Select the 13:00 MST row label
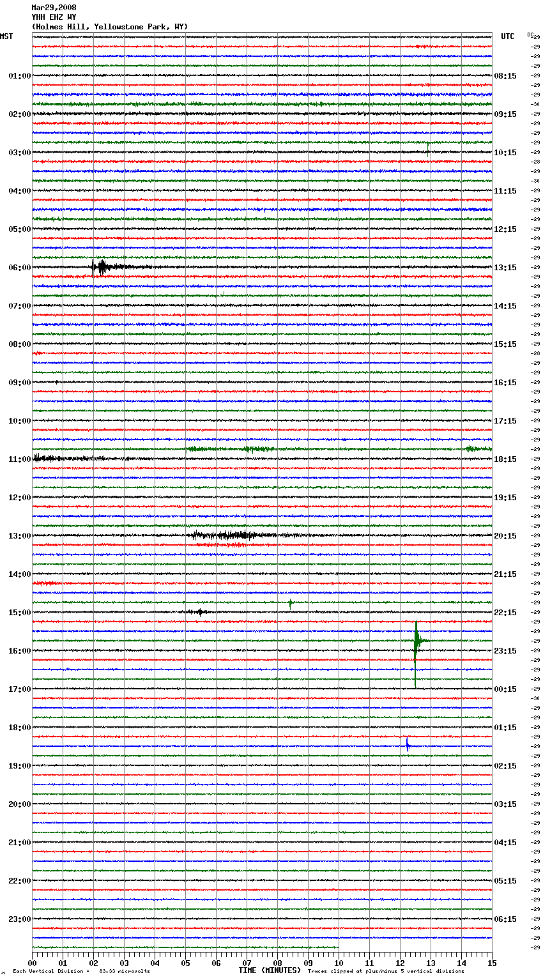This screenshot has height=980, width=543. 19,536
